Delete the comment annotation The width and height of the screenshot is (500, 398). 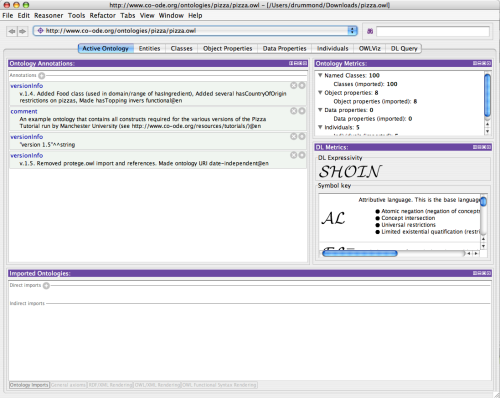pyautogui.click(x=293, y=111)
